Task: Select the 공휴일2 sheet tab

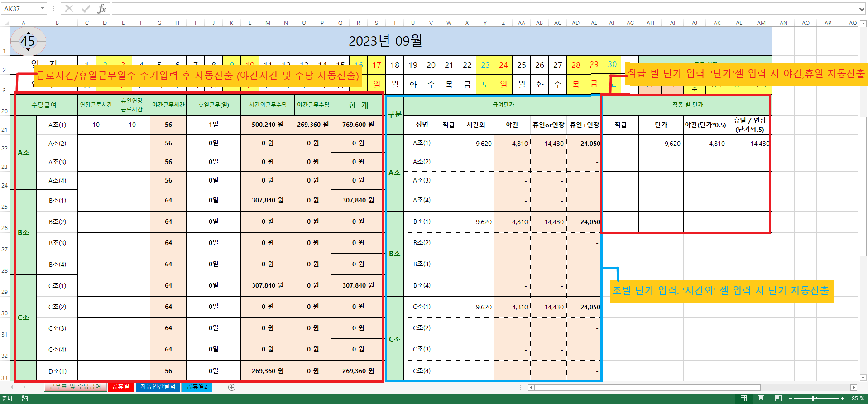Action: 197,387
